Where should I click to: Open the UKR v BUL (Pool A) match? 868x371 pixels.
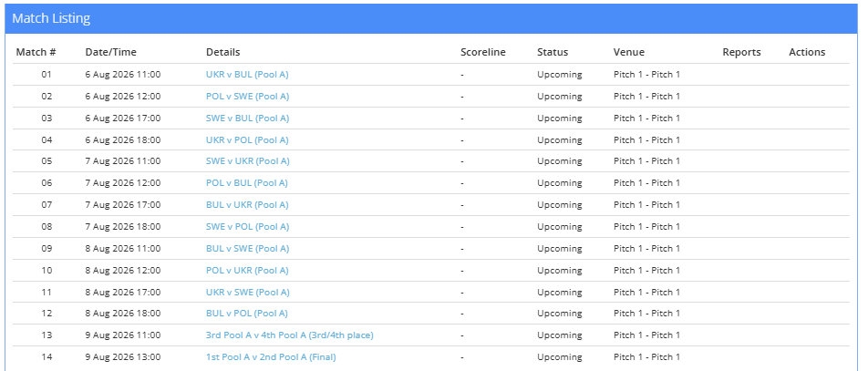(247, 74)
